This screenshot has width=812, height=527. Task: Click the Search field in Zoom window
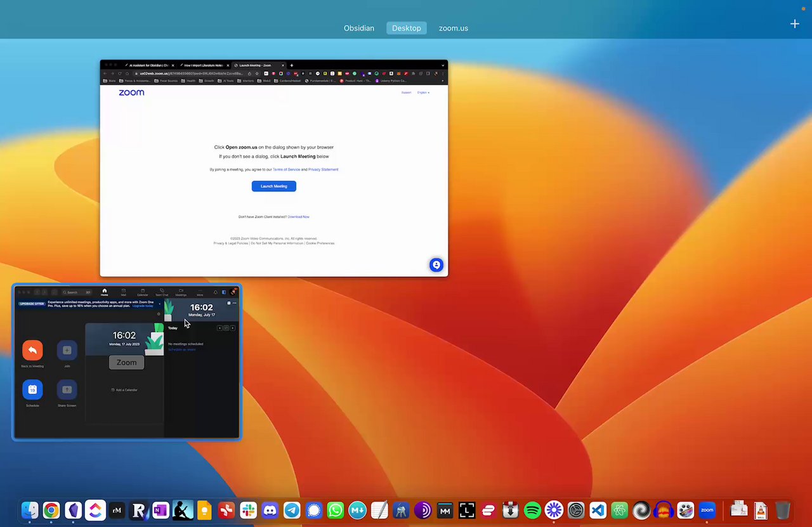coord(77,292)
